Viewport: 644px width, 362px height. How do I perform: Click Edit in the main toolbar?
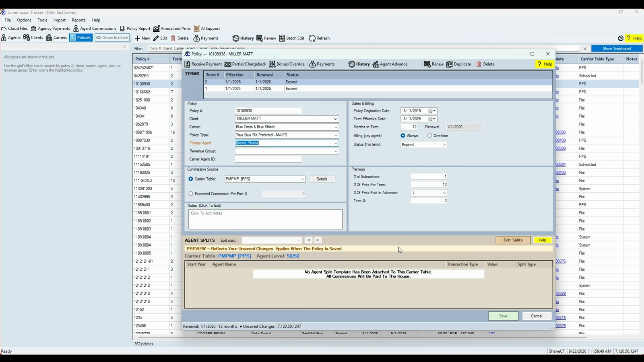pos(160,38)
